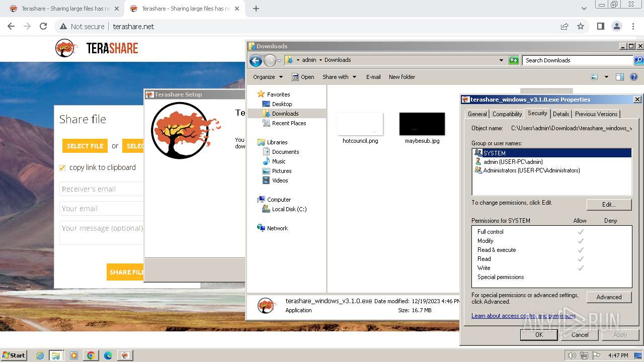Image resolution: width=644 pixels, height=362 pixels.
Task: Open the Previous Versions tab
Action: 596,114
